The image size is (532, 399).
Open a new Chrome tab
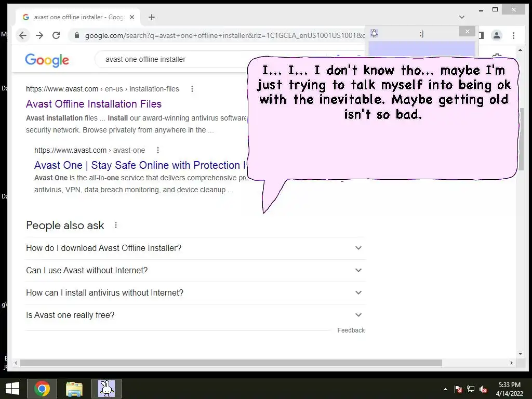(x=152, y=17)
